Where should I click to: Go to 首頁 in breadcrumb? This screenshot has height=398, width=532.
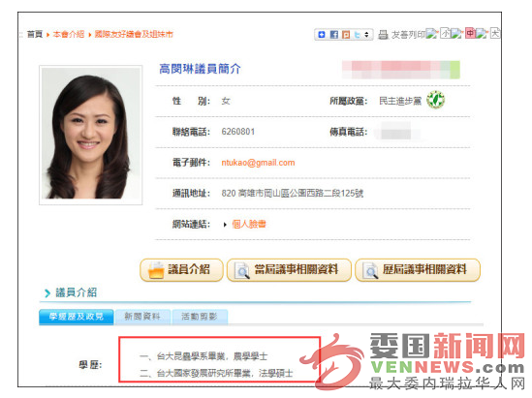tap(35, 34)
